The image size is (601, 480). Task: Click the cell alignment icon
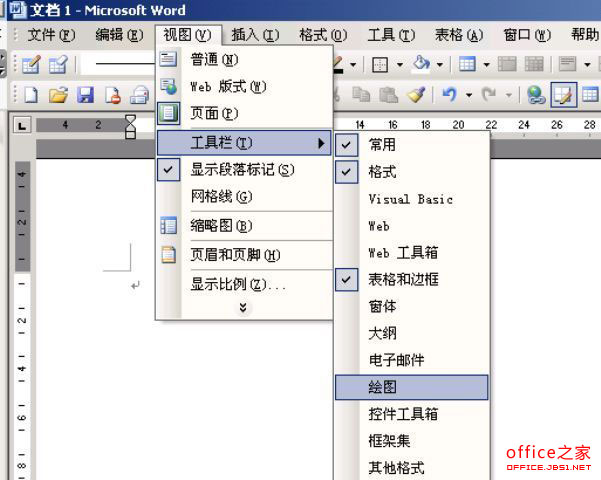coord(568,64)
